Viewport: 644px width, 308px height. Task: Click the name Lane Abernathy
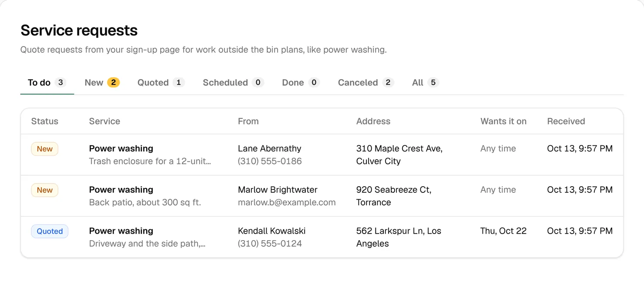coord(270,148)
